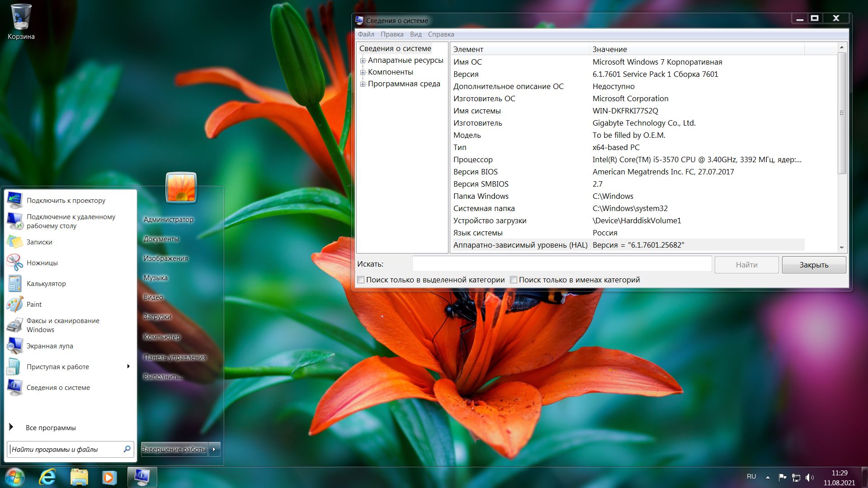Click Панель управления in the Start menu
This screenshot has width=868, height=488.
point(175,357)
